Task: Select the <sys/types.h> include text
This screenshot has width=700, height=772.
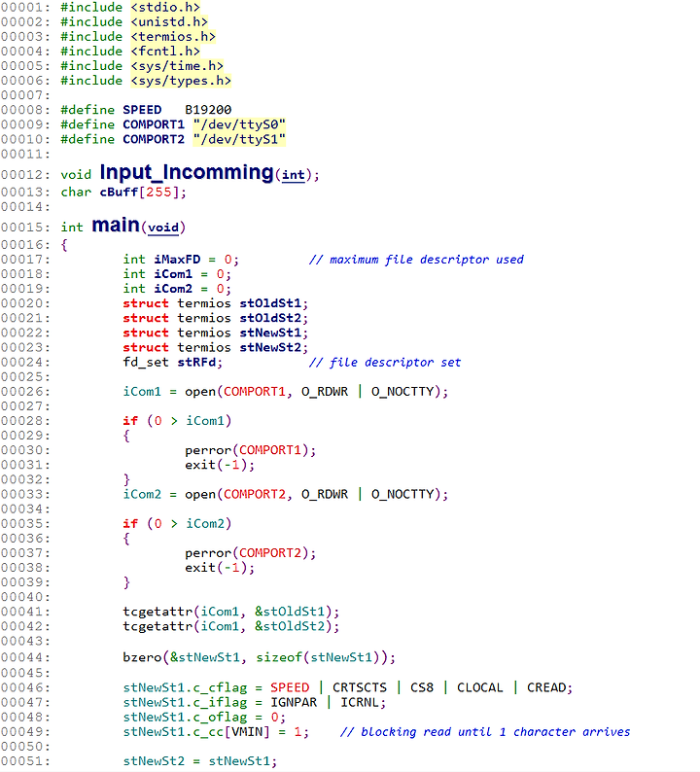Action: coord(181,81)
